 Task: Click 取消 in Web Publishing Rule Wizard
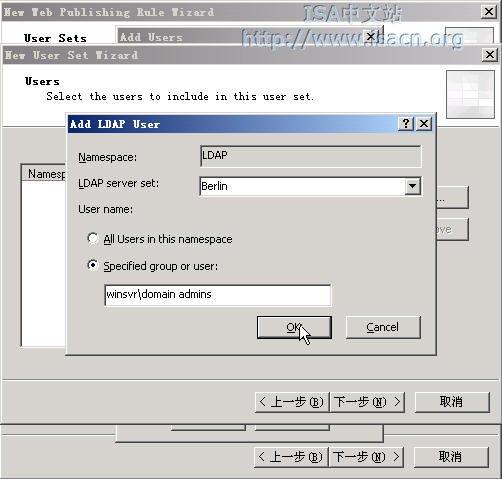tap(451, 457)
